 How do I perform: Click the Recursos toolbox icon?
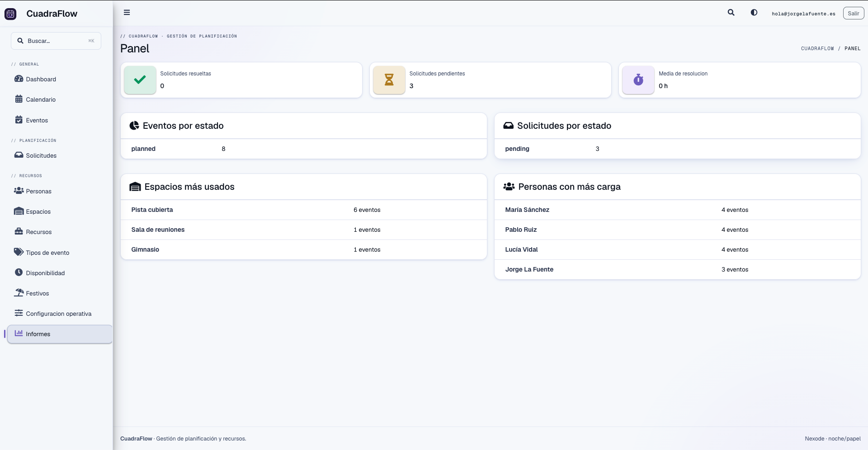point(19,231)
